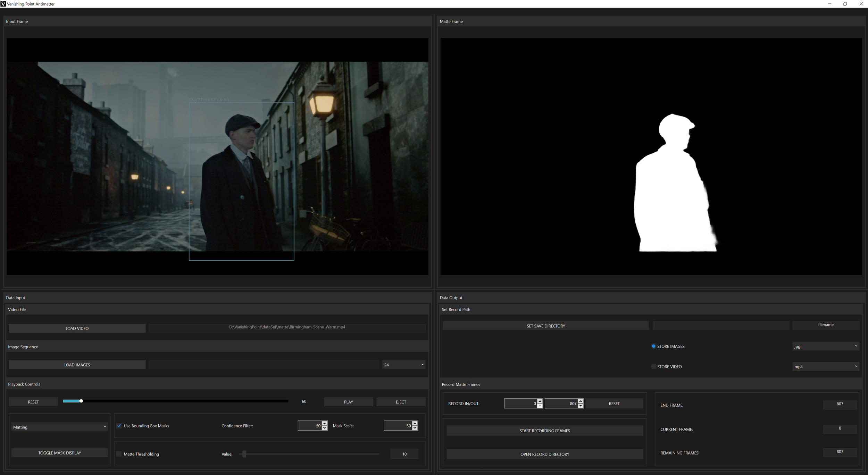
Task: Click the record out frame field showing 807
Action: click(561, 404)
